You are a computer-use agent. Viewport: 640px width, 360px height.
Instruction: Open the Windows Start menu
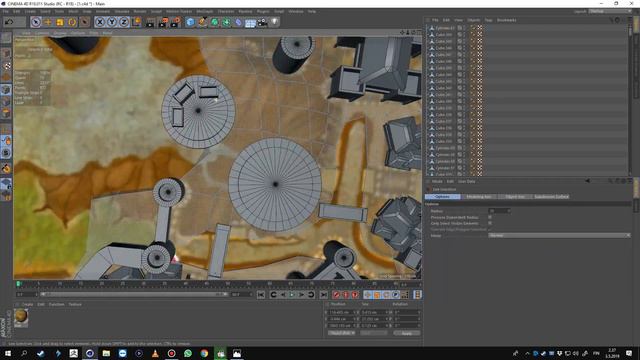click(x=7, y=353)
